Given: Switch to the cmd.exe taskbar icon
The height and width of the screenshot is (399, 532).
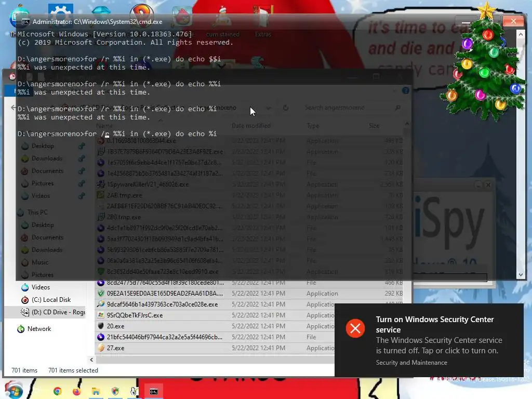Looking at the screenshot, I should [154, 392].
